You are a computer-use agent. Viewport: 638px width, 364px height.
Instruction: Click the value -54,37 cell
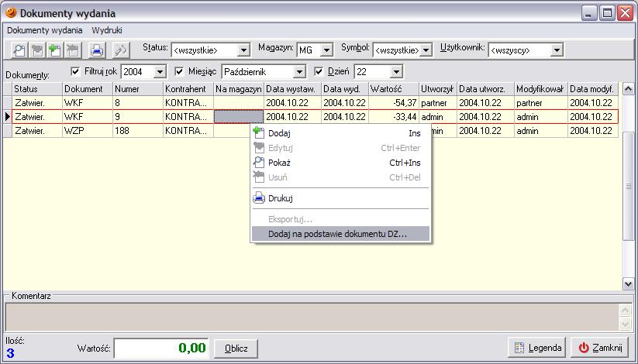394,103
